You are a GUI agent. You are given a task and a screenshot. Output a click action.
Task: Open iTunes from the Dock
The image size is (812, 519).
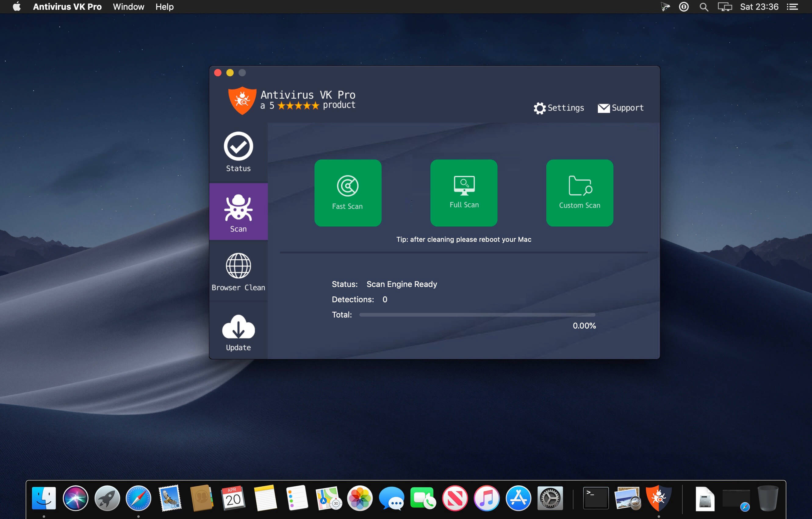tap(487, 498)
